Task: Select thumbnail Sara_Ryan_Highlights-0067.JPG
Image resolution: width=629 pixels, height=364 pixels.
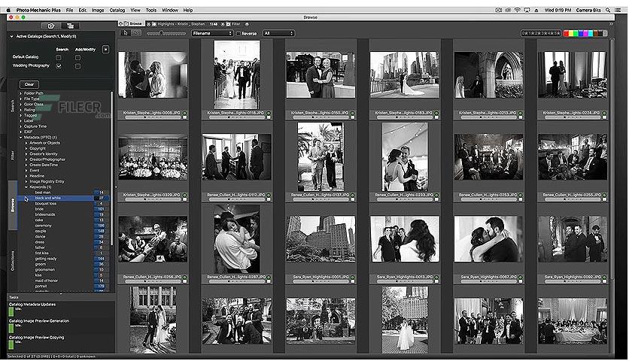Action: coord(488,239)
